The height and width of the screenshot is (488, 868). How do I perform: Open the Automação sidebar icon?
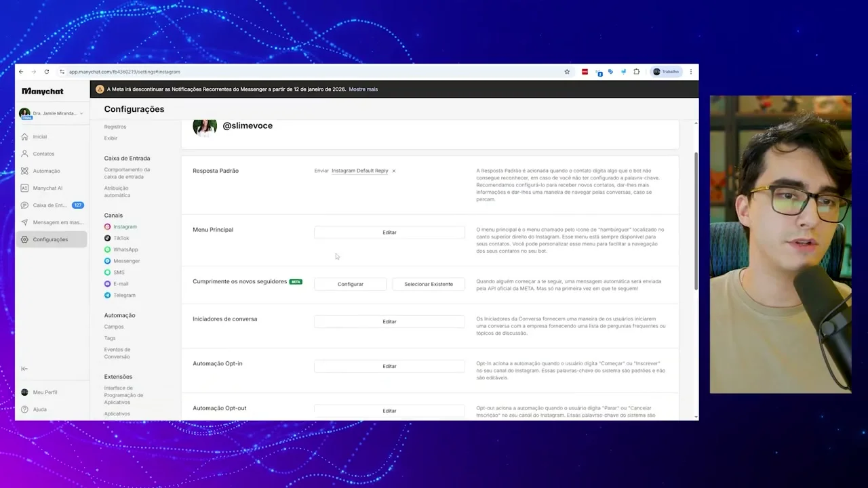24,171
